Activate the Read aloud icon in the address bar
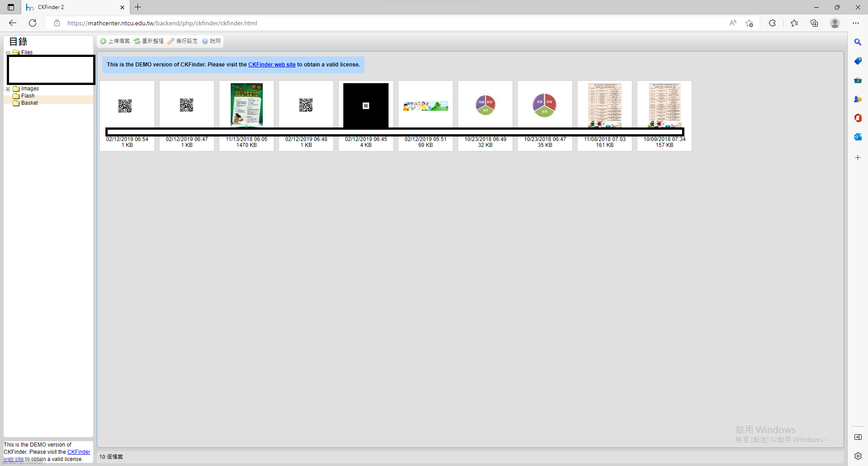868x466 pixels. (x=733, y=23)
